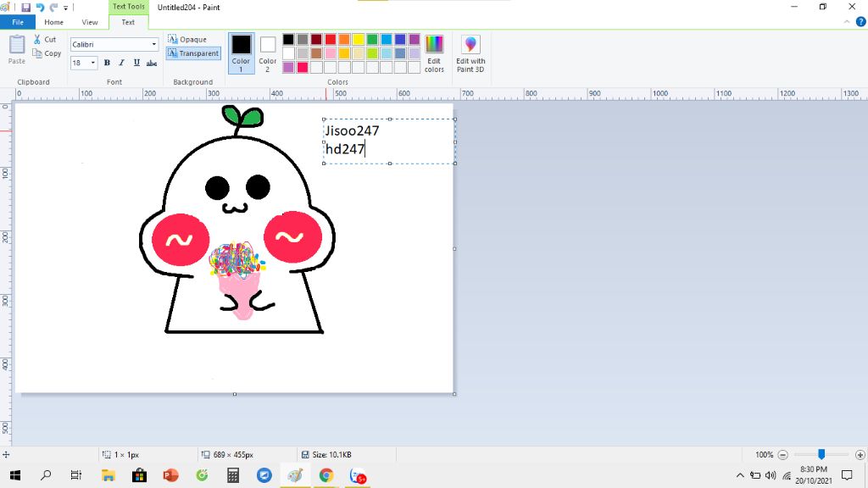Image resolution: width=868 pixels, height=488 pixels.
Task: Click Save icon in title bar
Action: point(26,7)
